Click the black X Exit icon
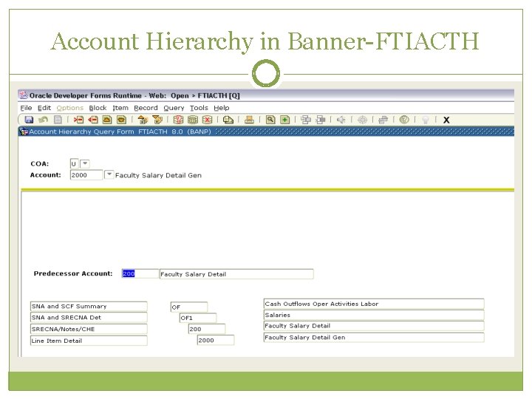 tap(446, 120)
